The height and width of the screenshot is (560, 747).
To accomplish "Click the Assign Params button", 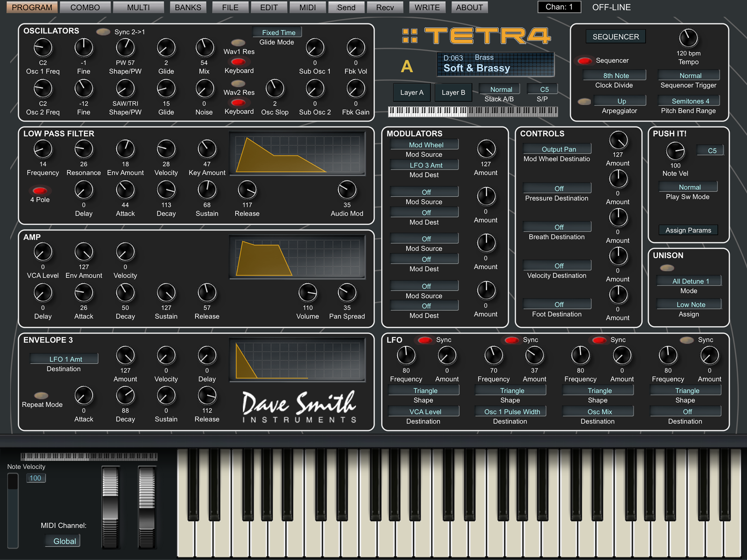I will click(688, 230).
